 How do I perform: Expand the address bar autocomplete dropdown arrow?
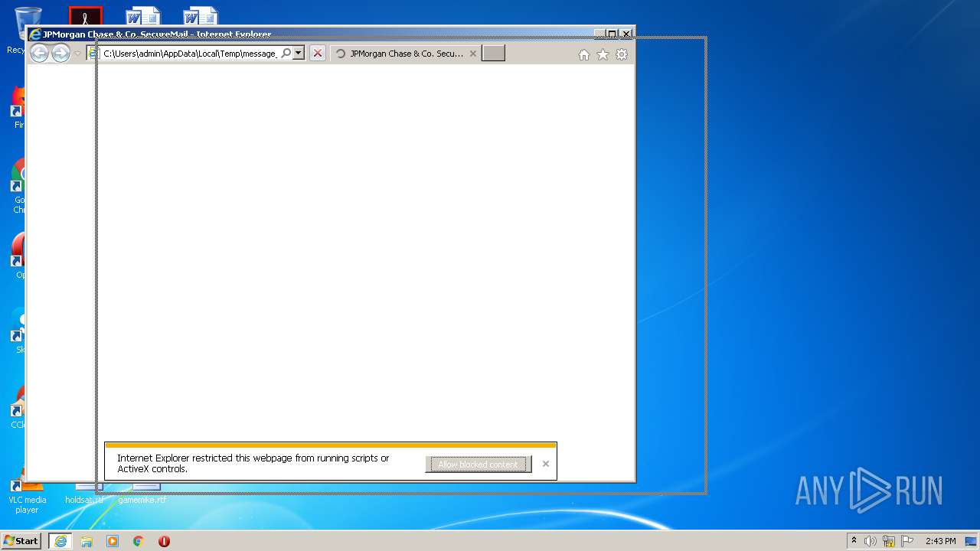point(299,53)
